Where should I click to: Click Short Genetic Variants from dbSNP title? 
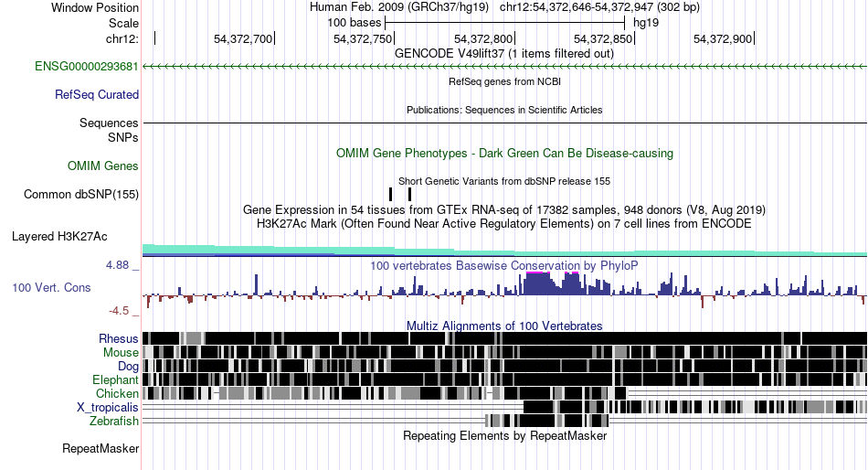coord(504,181)
